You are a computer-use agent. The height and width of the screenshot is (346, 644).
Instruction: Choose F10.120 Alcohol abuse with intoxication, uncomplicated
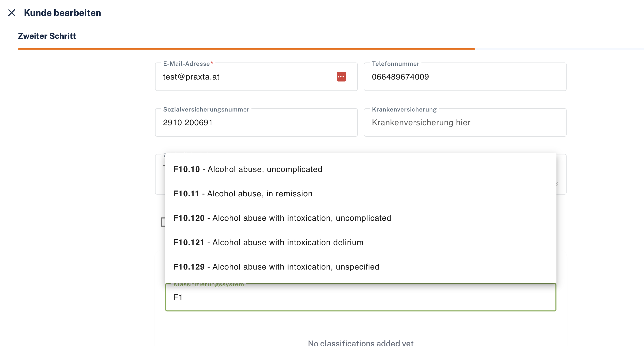click(x=361, y=218)
